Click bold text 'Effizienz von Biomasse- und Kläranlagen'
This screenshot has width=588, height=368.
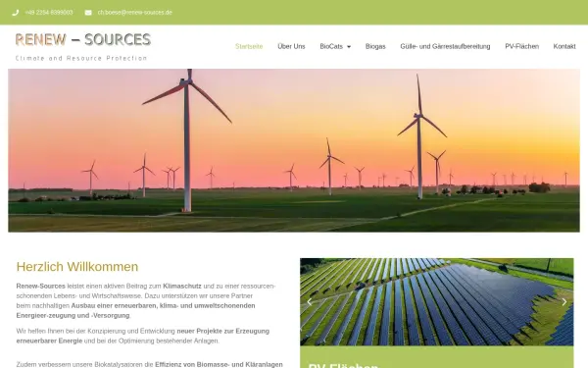click(219, 364)
